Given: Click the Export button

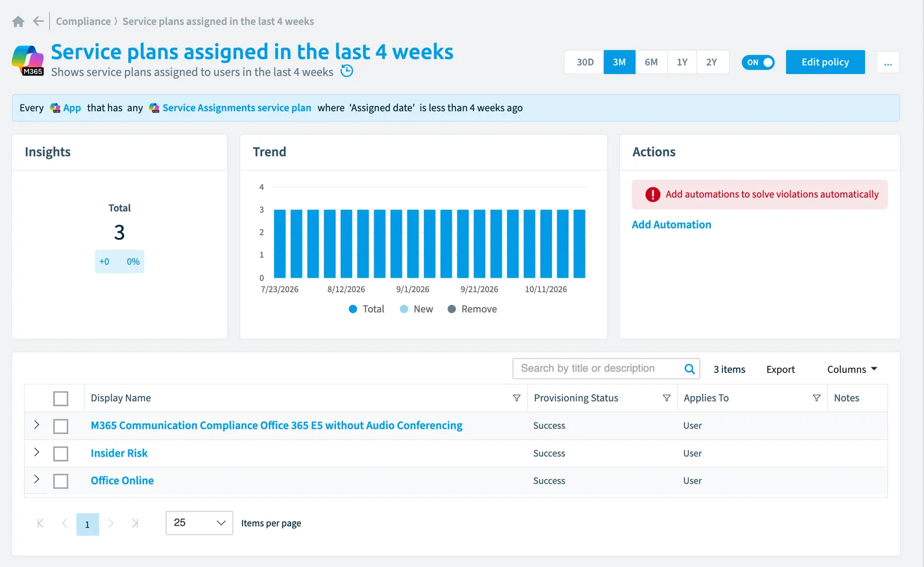Looking at the screenshot, I should coord(780,369).
